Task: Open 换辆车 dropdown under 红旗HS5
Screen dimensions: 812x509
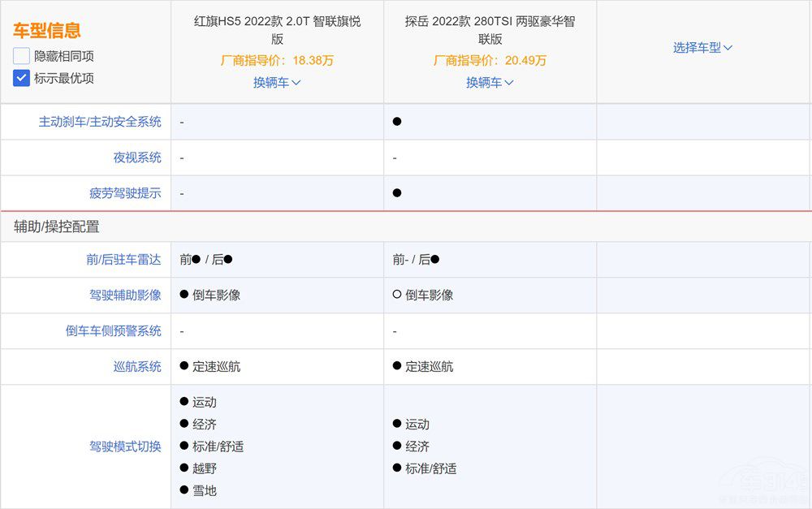Action: [277, 82]
